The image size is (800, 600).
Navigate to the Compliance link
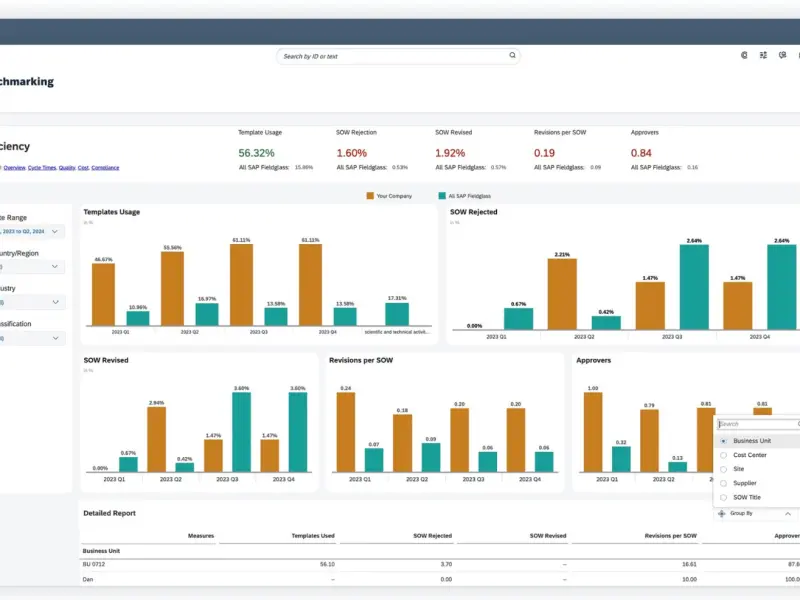(x=105, y=168)
